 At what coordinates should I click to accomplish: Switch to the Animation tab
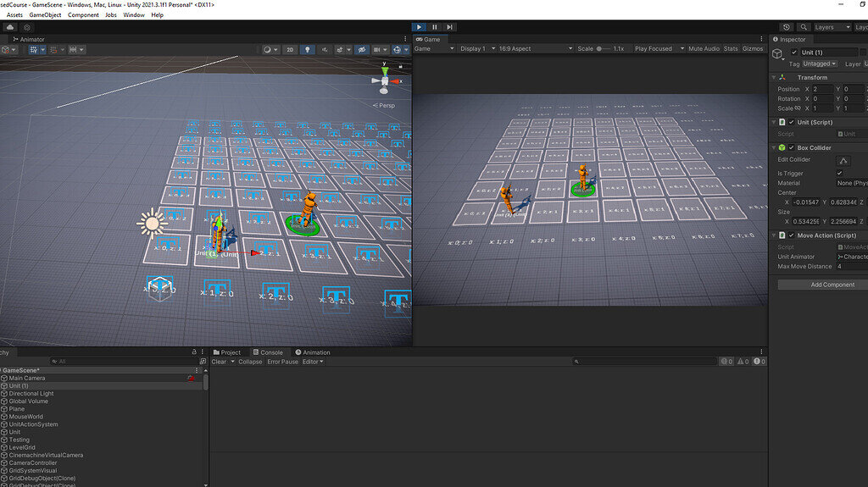point(313,352)
